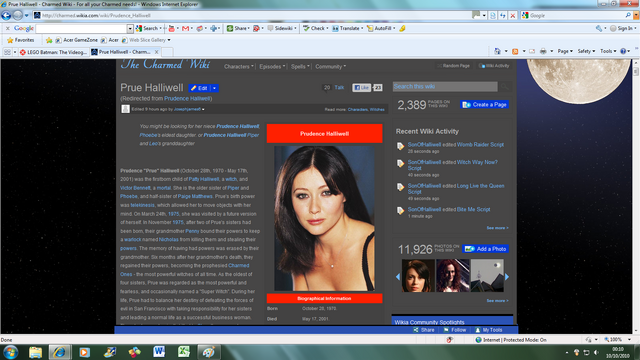
Task: Click Prudence Halliwell portrait image
Action: pos(324,218)
